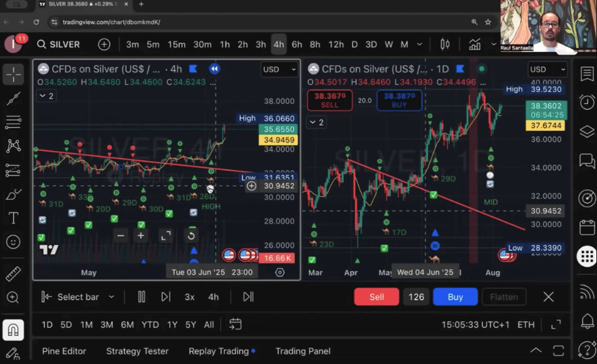Viewport: 597px width, 364px height.
Task: Select the crosshair cursor tool
Action: click(13, 74)
